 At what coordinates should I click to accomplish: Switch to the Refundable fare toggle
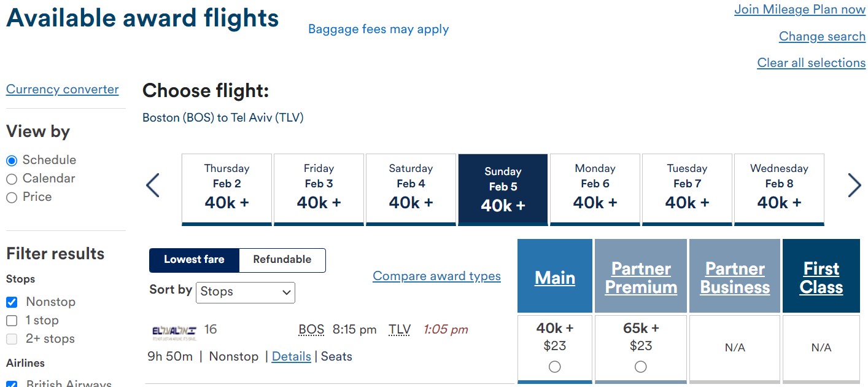tap(282, 260)
